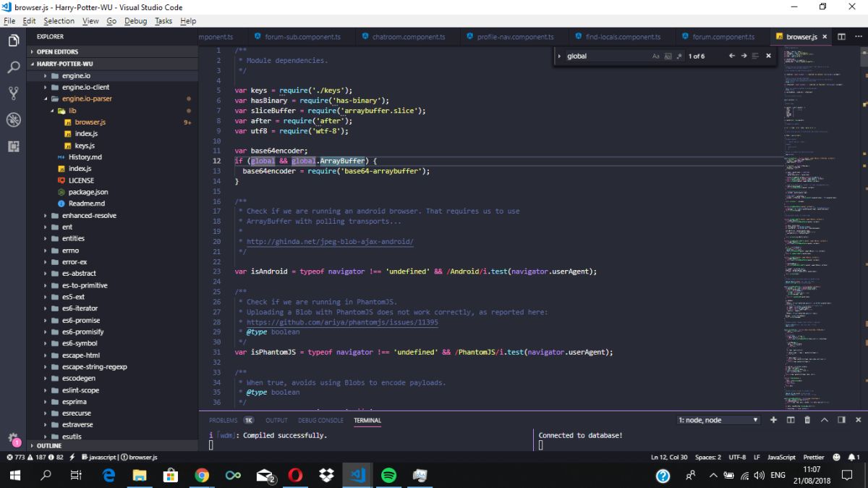Image resolution: width=868 pixels, height=488 pixels.
Task: Collapse the lib folder
Action: 72,111
